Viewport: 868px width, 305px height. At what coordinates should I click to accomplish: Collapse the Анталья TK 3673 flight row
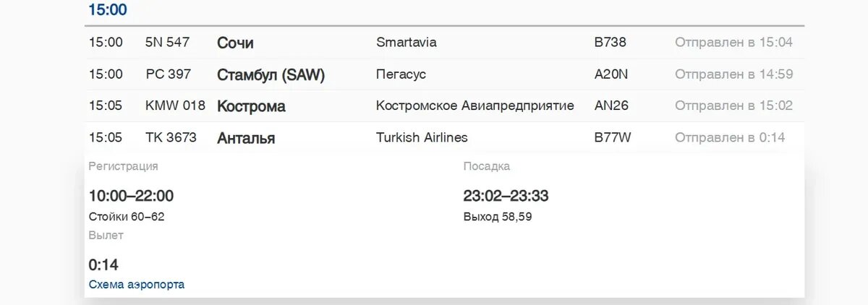tap(444, 137)
